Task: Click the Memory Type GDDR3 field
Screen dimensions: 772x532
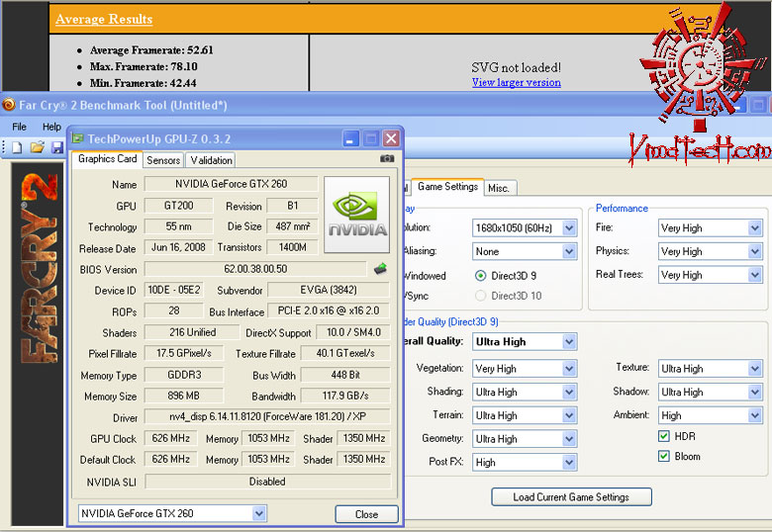Action: tap(183, 375)
